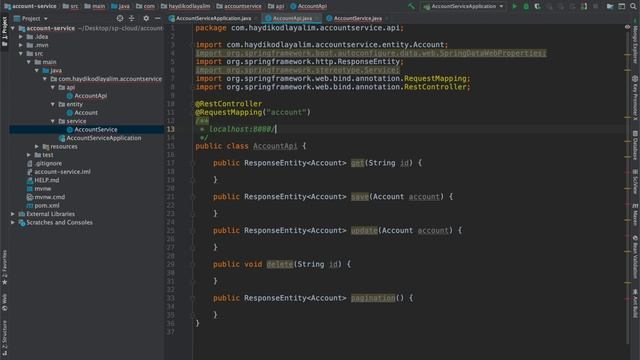Click the Build project hammer icon
Viewport: 640px width, 360px height.
click(411, 6)
